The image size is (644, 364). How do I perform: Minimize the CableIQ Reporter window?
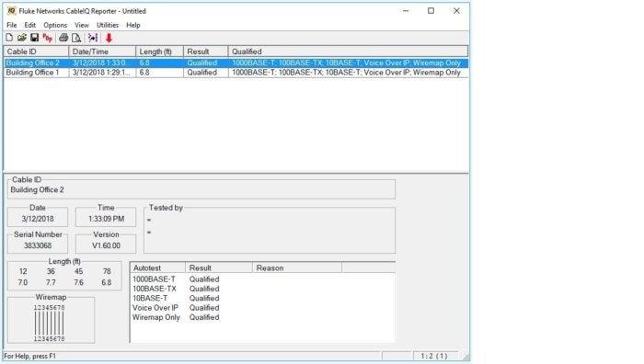(x=406, y=11)
